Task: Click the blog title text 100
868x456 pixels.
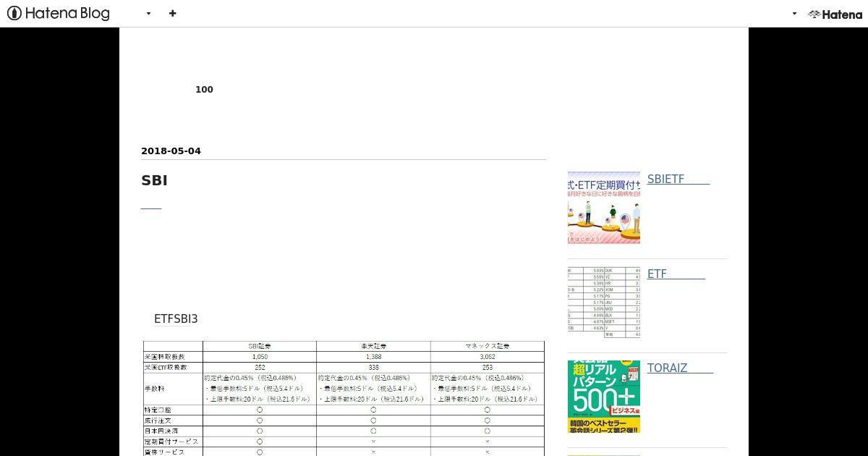Action: click(204, 90)
